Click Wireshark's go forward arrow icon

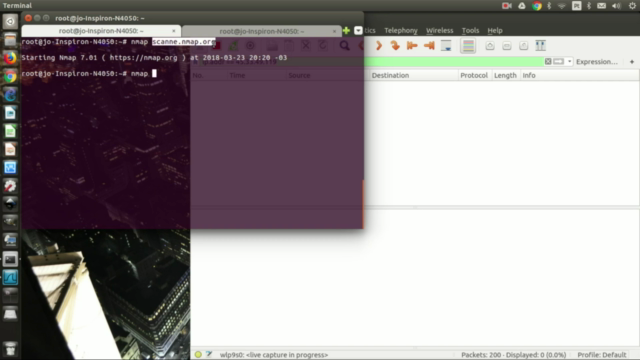(x=379, y=46)
